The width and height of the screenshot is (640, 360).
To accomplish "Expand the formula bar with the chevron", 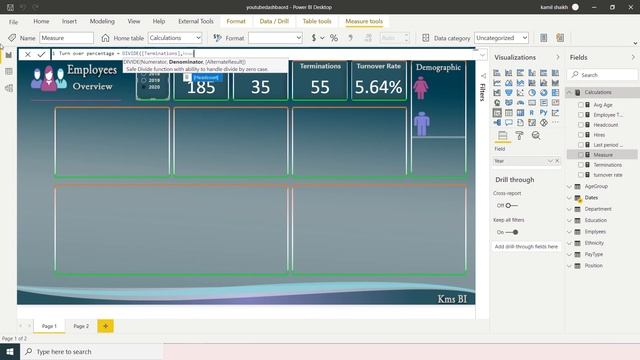I will (482, 54).
